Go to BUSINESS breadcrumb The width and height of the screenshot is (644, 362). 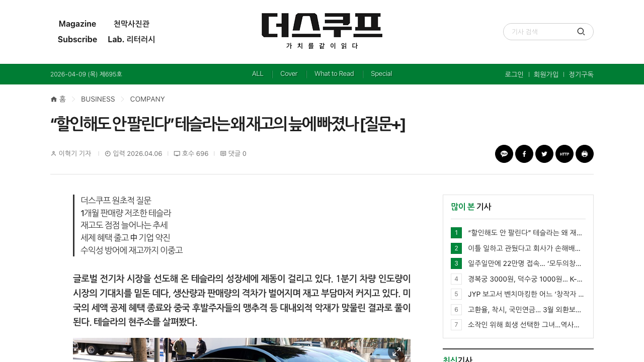pyautogui.click(x=98, y=99)
